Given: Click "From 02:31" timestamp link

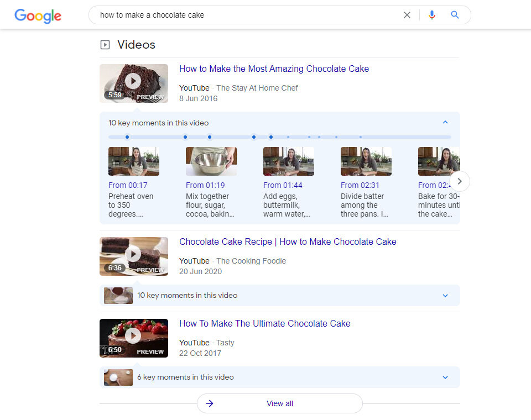Looking at the screenshot, I should click(x=360, y=185).
